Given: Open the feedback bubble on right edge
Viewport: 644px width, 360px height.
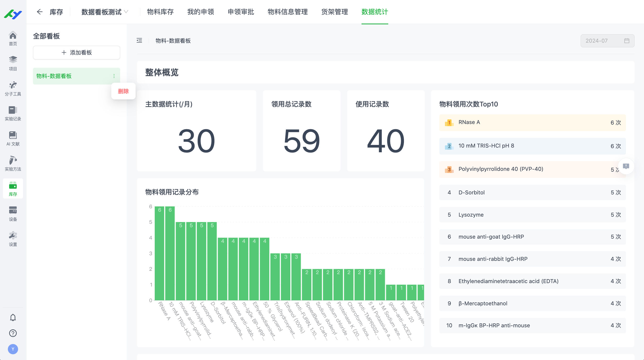Looking at the screenshot, I should [626, 166].
